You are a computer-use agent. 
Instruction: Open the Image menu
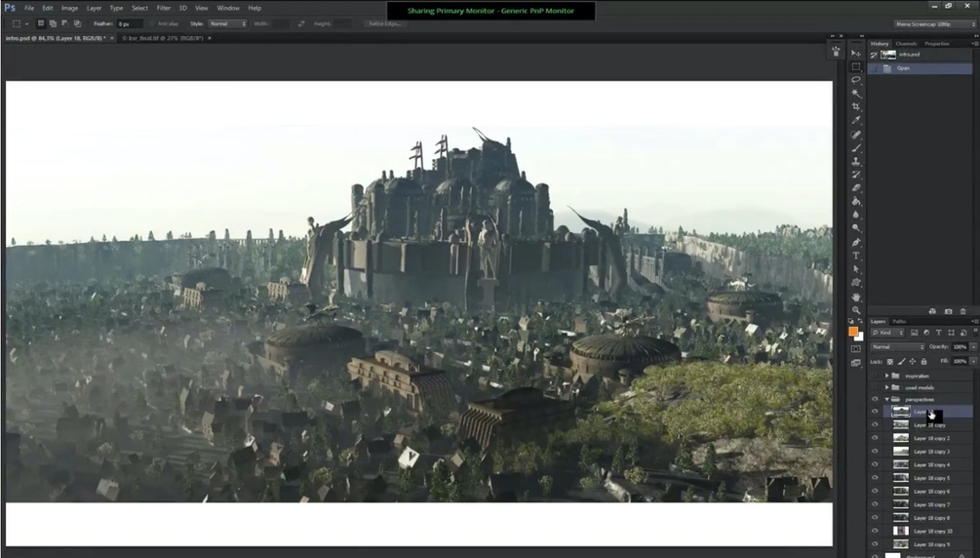[x=69, y=8]
